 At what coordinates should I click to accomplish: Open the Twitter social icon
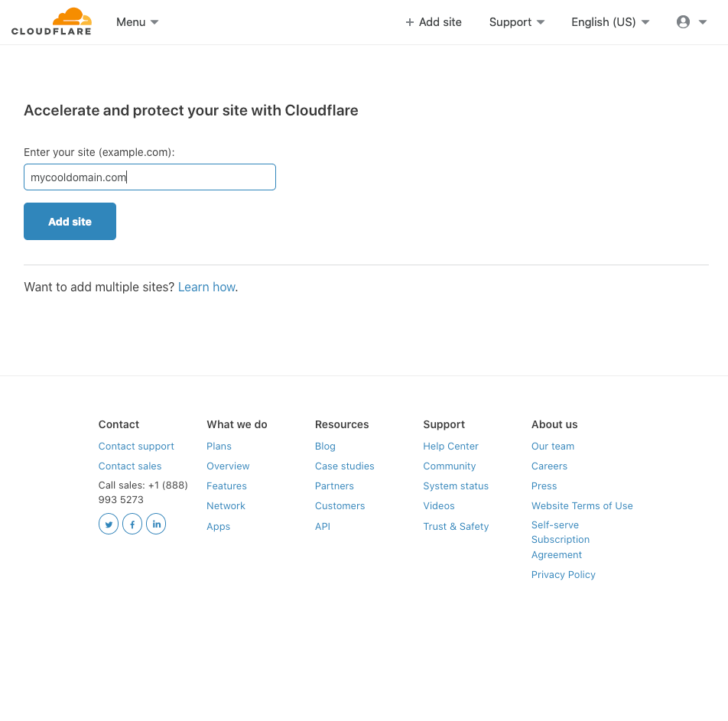[109, 525]
